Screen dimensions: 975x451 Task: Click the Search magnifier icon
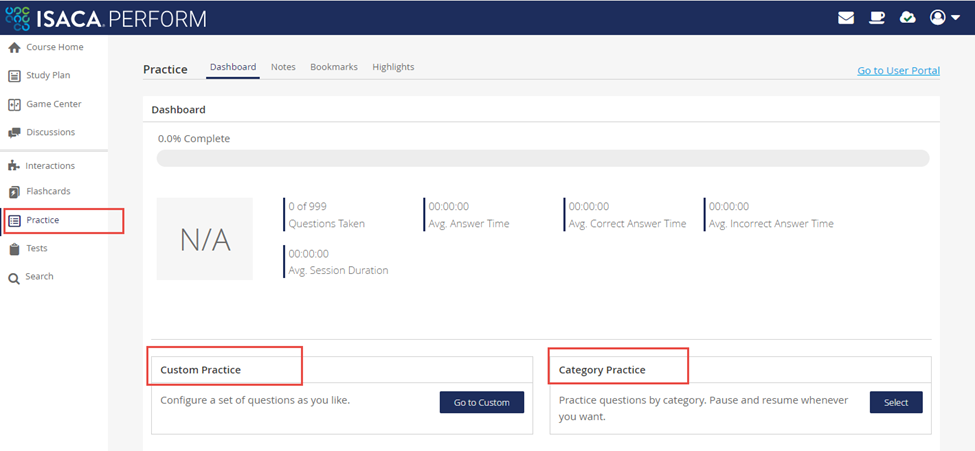point(14,277)
